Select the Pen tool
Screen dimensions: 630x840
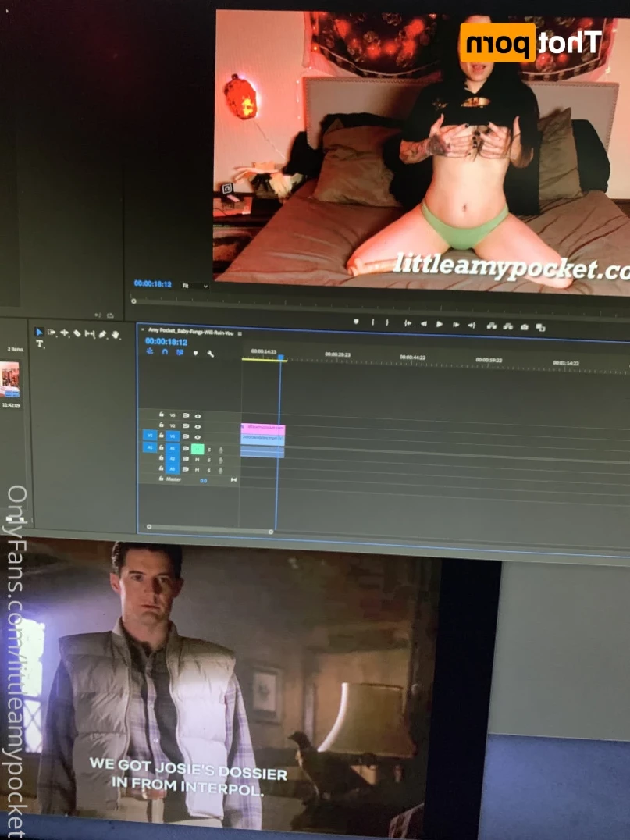(x=103, y=335)
